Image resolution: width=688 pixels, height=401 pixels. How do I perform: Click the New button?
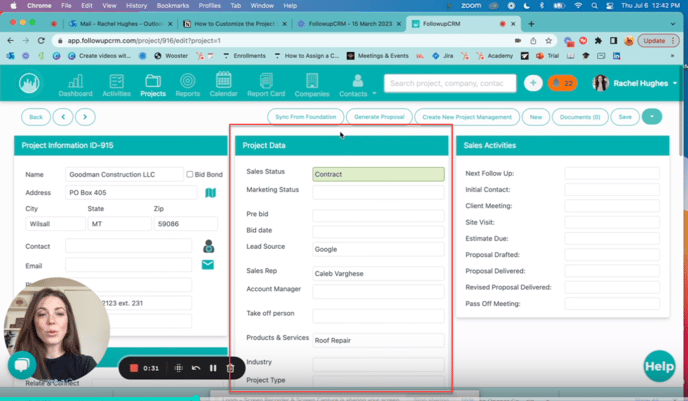click(536, 117)
